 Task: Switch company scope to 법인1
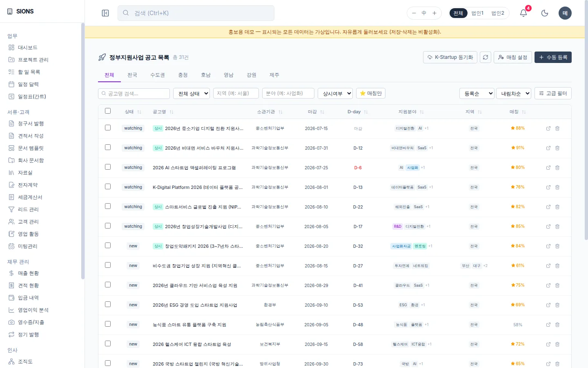477,13
